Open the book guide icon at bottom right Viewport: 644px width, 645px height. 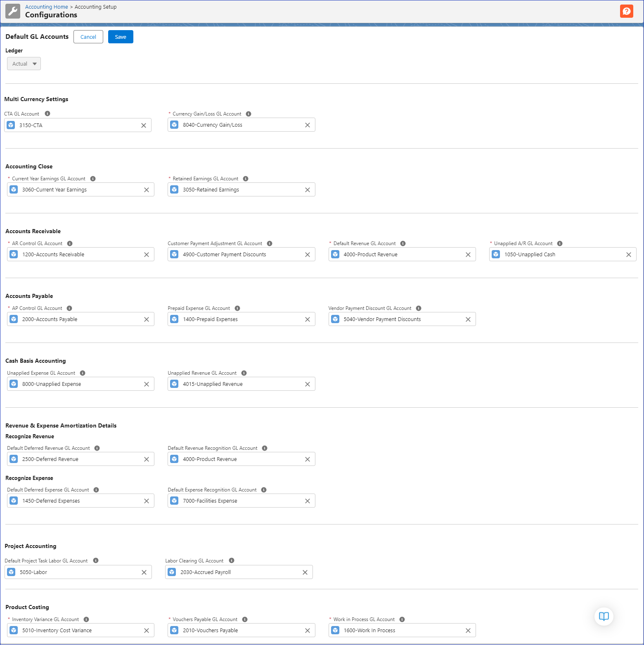point(604,617)
